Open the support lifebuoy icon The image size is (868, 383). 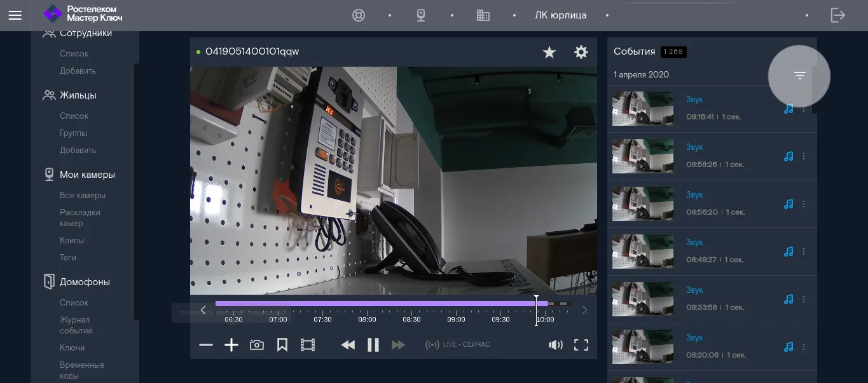(359, 15)
